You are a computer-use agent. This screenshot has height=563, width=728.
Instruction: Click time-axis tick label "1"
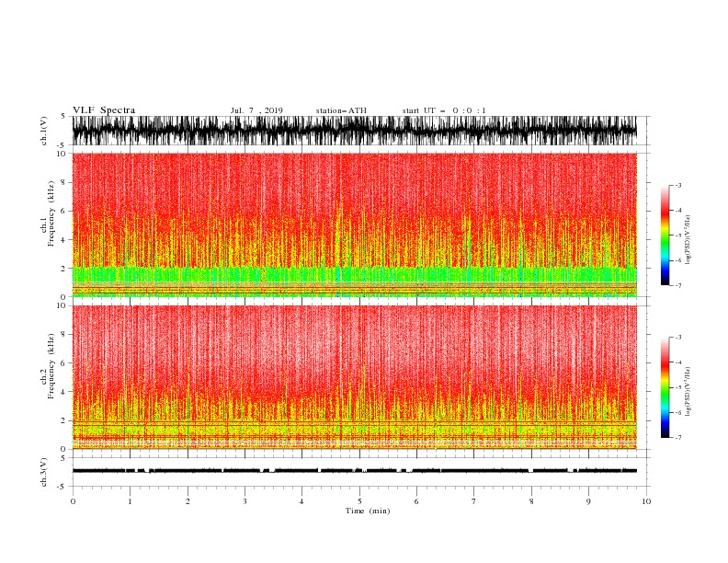click(x=130, y=501)
